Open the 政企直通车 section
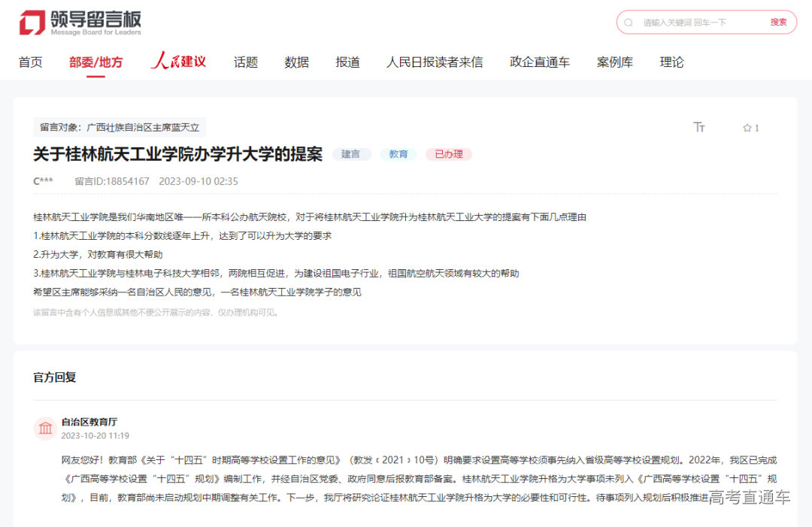The width and height of the screenshot is (812, 527). click(541, 62)
